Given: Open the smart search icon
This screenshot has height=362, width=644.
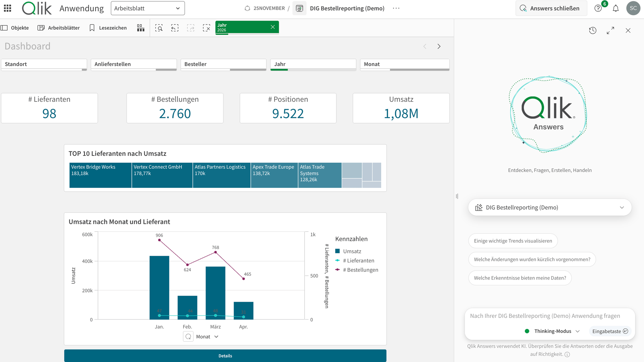Looking at the screenshot, I should (x=159, y=28).
